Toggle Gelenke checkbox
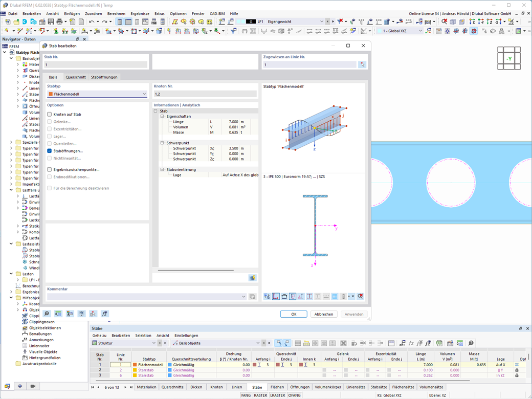The image size is (532, 399). tap(50, 121)
